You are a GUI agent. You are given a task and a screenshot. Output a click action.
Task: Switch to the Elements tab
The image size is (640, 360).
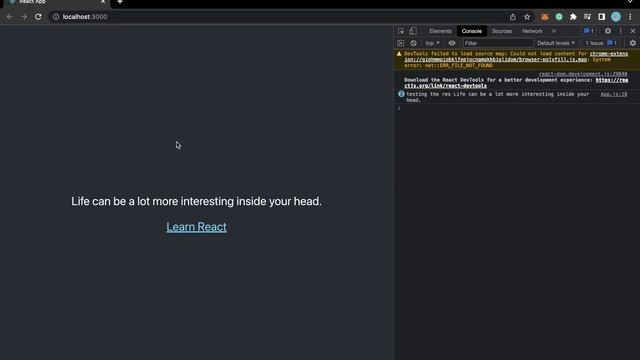pos(440,31)
